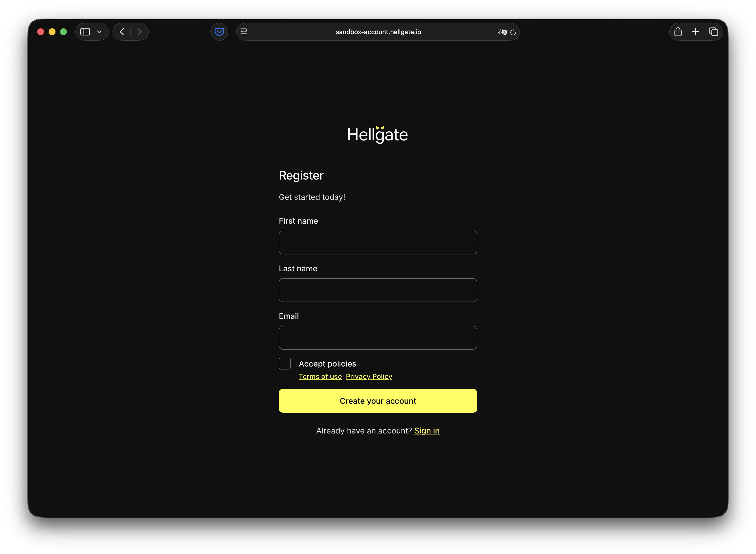Image resolution: width=756 pixels, height=554 pixels.
Task: Open the blue shield extension
Action: tap(219, 31)
